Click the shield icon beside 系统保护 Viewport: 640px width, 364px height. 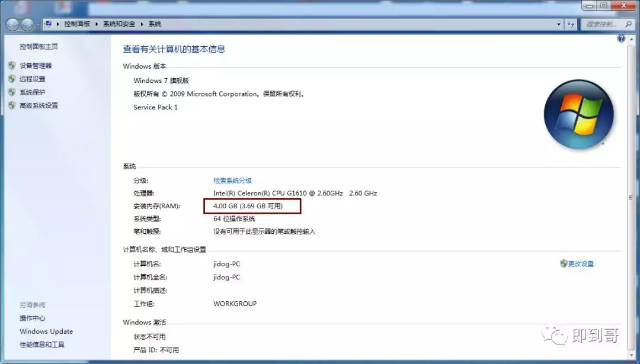coord(12,92)
